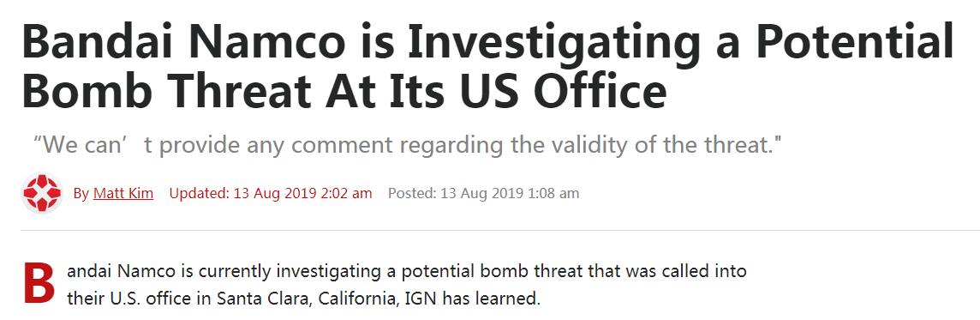The image size is (980, 320).
Task: Click the time '2:02 am' in updated stamp
Action: point(346,194)
